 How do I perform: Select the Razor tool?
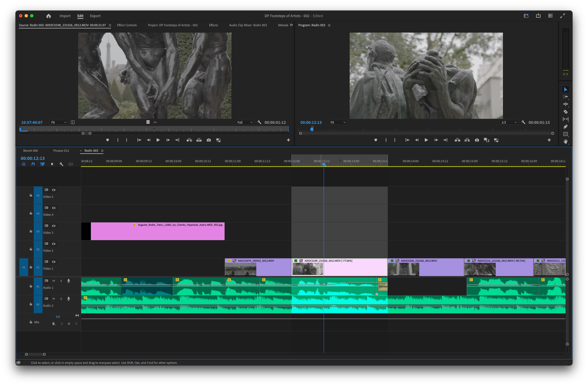coord(565,112)
